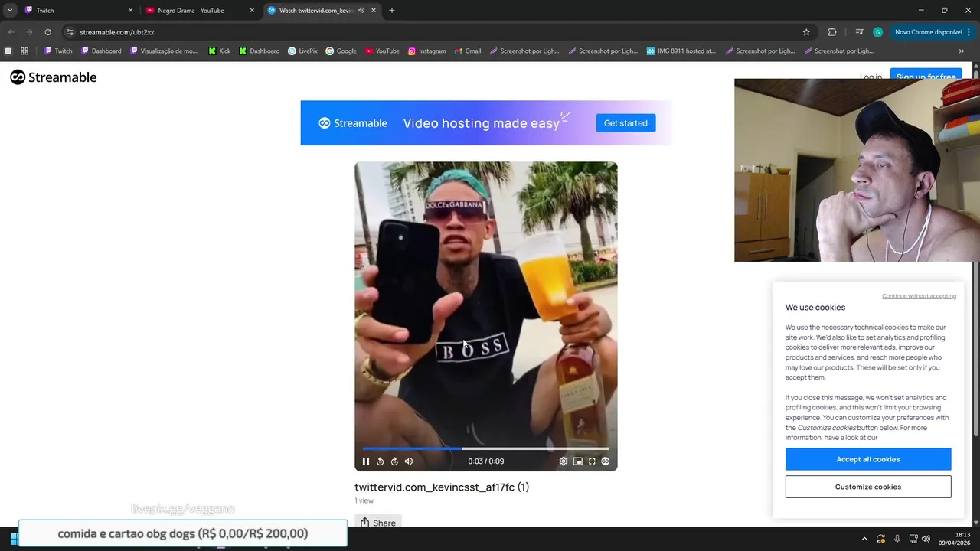980x551 pixels.
Task: Toggle fullscreen on the video player
Action: 592,461
